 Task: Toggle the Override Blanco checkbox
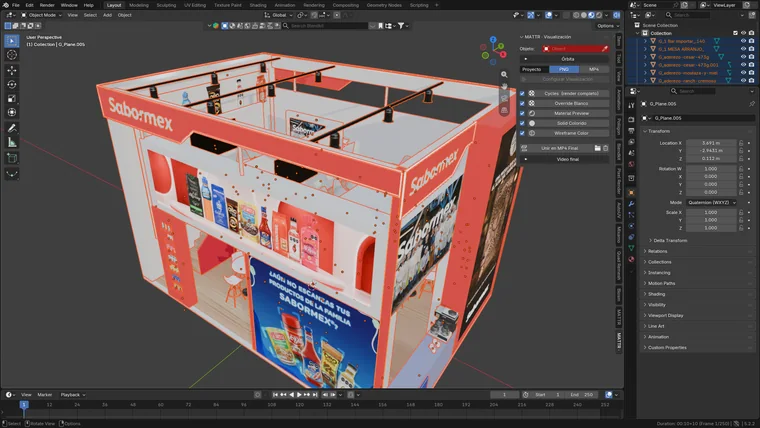tap(522, 103)
